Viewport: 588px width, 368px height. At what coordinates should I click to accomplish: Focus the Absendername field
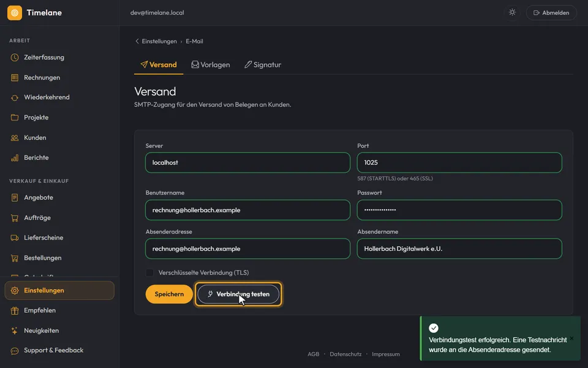click(459, 248)
